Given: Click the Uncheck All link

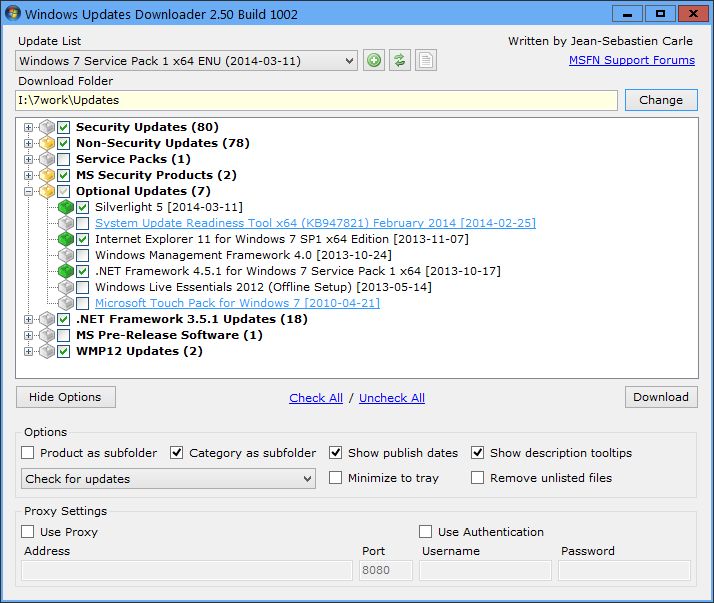Looking at the screenshot, I should point(392,398).
